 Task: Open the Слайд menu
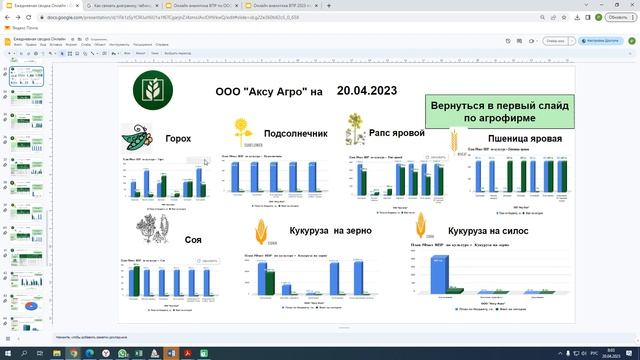pyautogui.click(x=86, y=44)
